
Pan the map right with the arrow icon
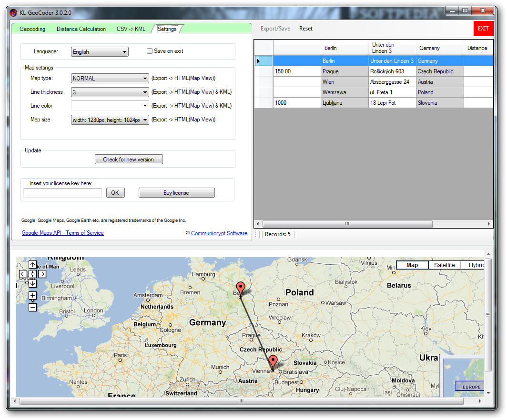click(x=42, y=274)
